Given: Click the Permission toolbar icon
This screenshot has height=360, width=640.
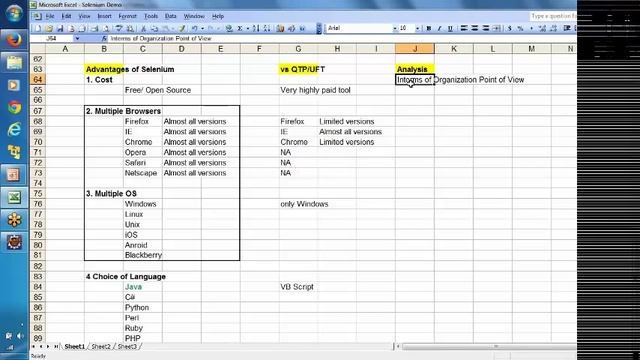Looking at the screenshot, I should 71,28.
